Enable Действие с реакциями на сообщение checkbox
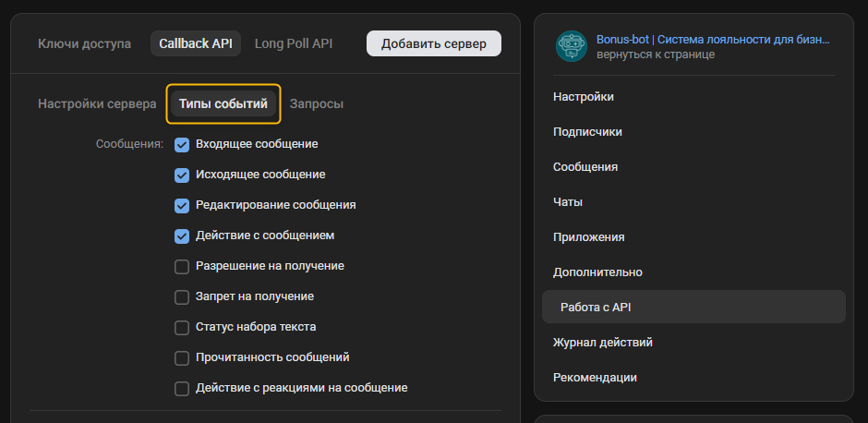868x423 pixels. (x=182, y=389)
